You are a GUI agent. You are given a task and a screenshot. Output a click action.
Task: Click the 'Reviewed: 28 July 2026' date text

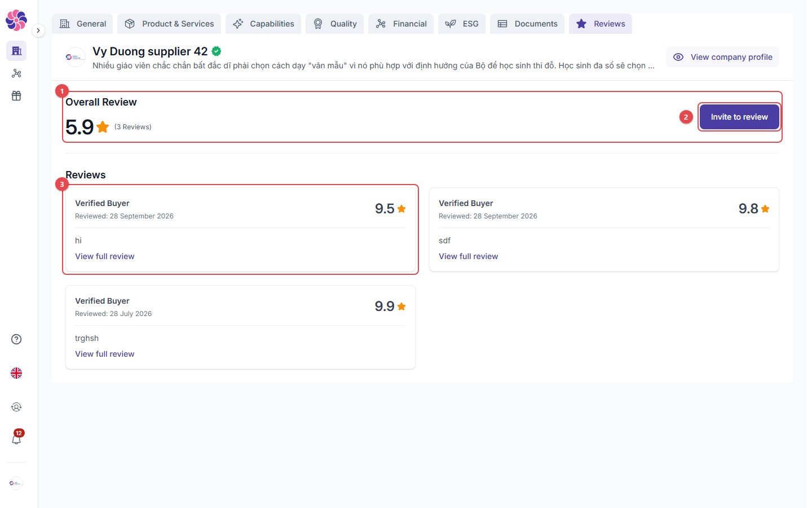(x=113, y=314)
